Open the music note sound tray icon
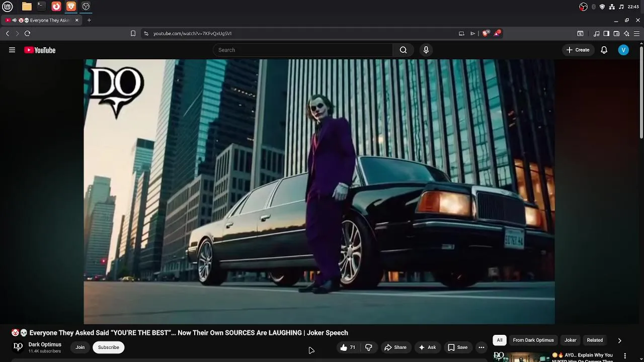 (621, 7)
